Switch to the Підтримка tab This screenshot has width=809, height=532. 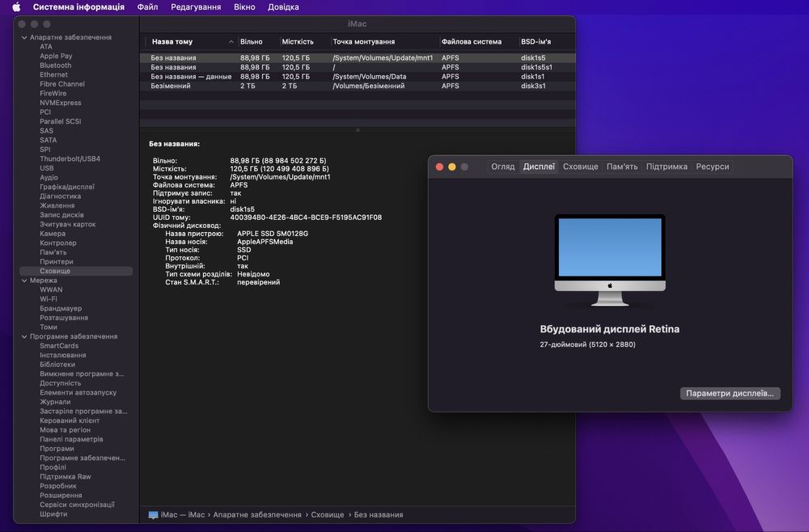tap(667, 167)
